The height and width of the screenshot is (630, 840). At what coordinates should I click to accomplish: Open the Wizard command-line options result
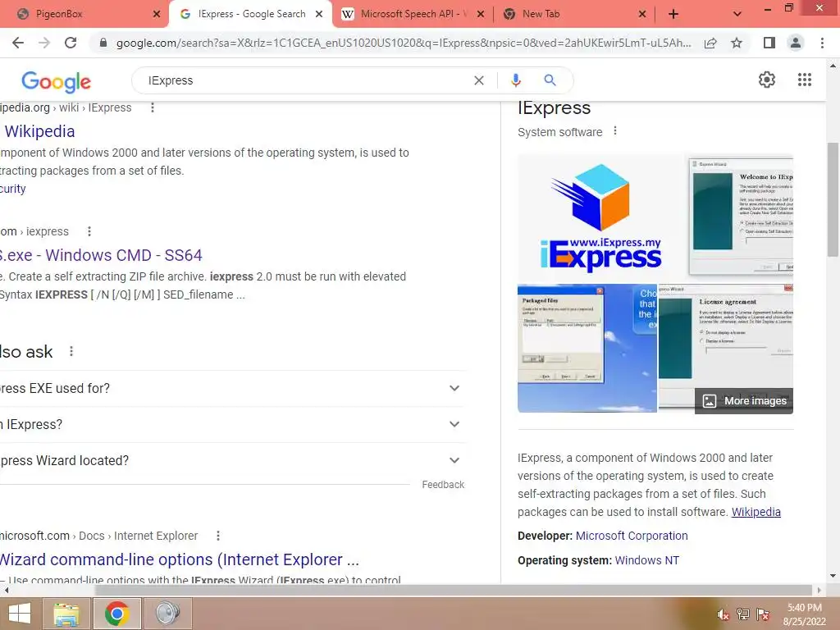(179, 559)
